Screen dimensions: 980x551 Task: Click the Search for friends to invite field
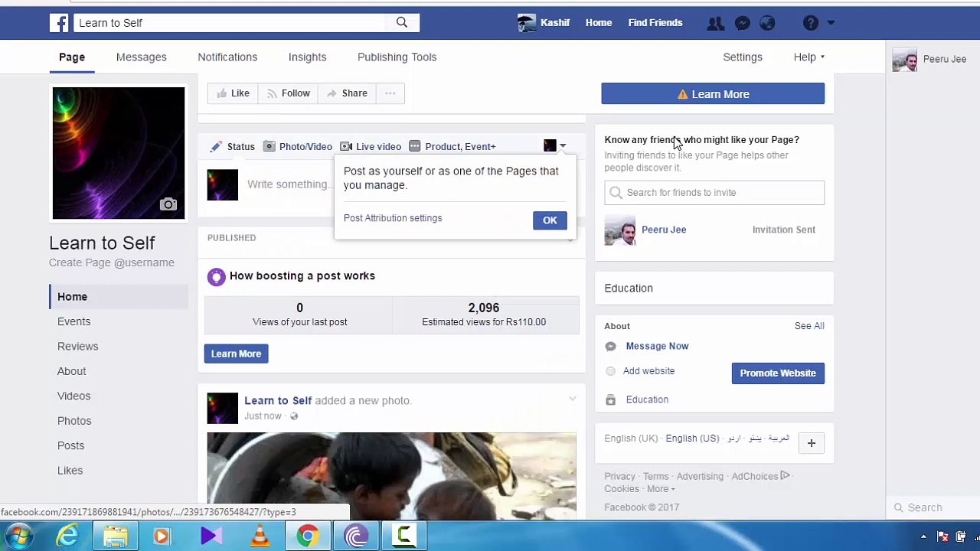(714, 193)
